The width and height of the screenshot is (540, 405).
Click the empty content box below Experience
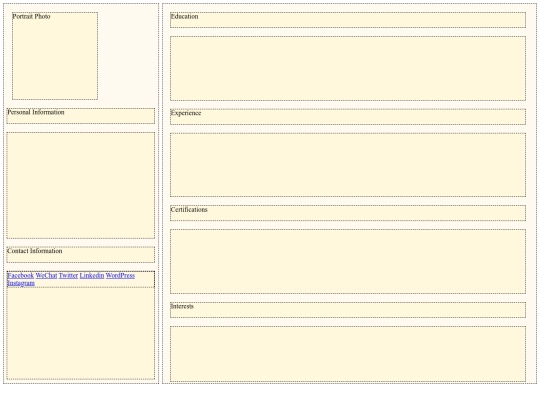tap(348, 165)
